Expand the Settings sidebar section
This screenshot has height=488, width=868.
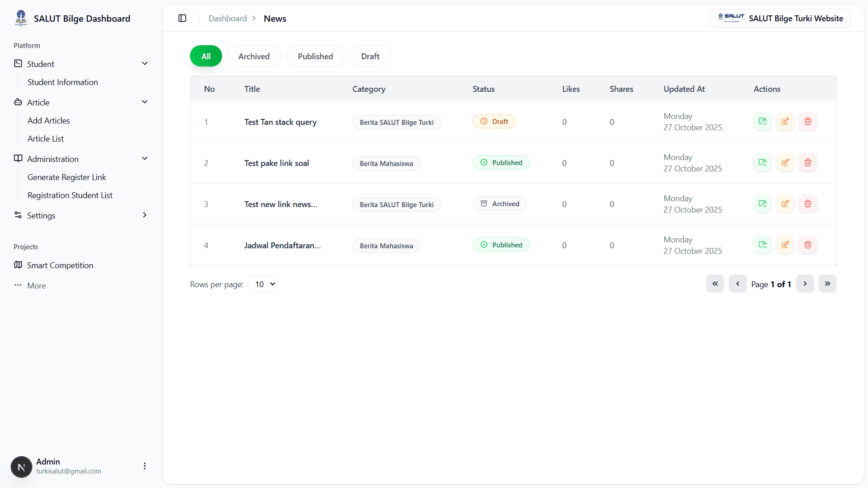[145, 215]
